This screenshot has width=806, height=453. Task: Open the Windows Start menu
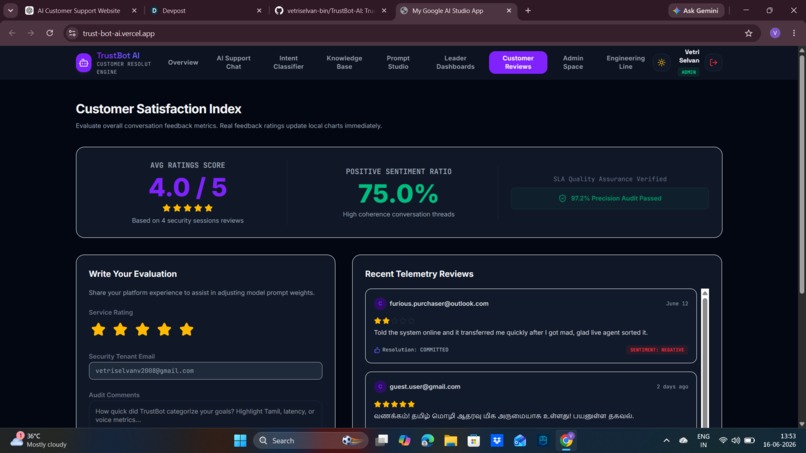pyautogui.click(x=240, y=441)
